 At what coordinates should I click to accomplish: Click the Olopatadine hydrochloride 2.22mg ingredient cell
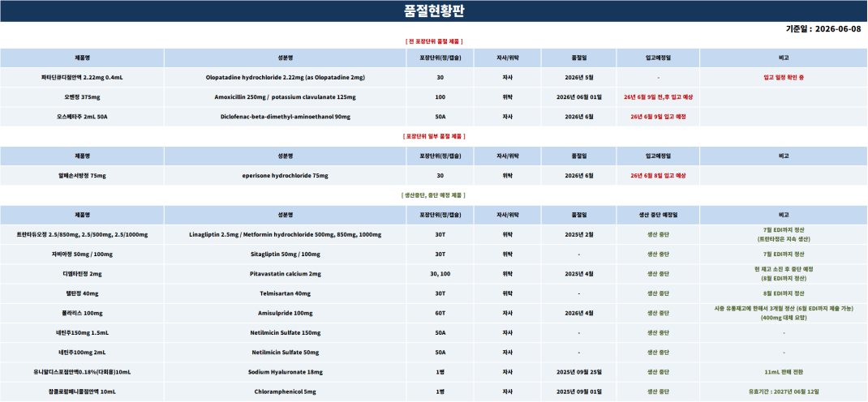[x=285, y=78]
